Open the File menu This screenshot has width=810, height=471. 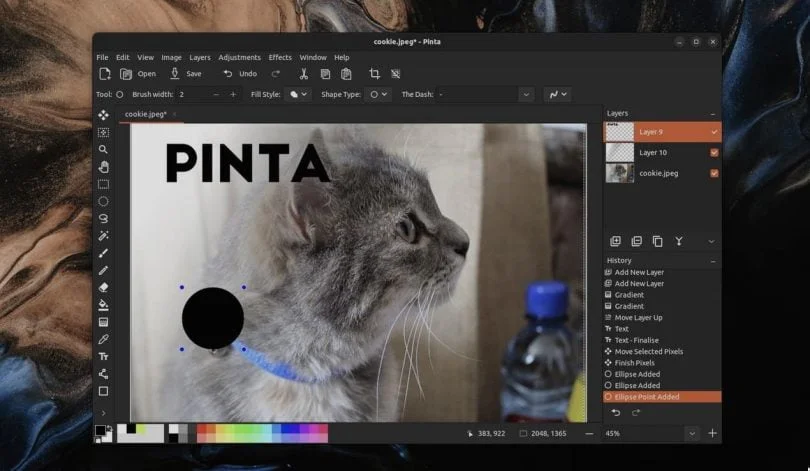(102, 57)
